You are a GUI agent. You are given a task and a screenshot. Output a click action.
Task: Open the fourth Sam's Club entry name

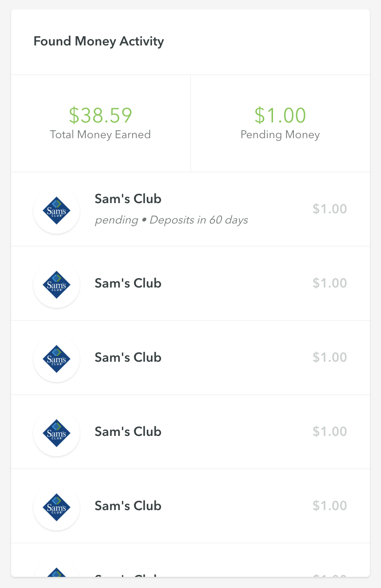(128, 431)
